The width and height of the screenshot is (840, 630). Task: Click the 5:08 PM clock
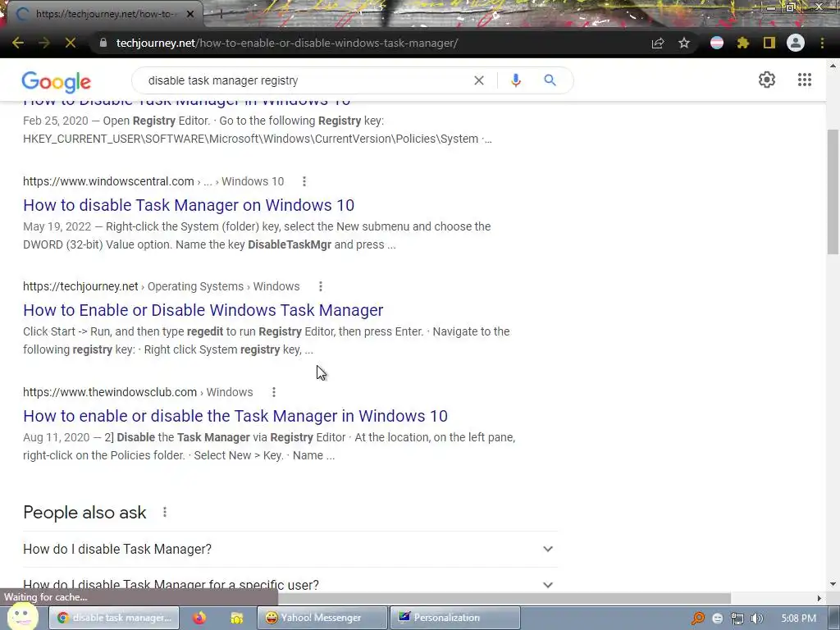[799, 619]
